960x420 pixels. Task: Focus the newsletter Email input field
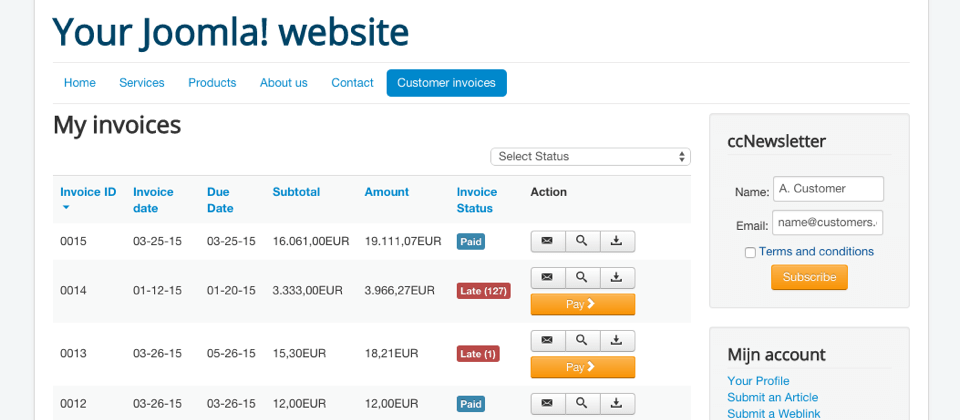[x=827, y=222]
